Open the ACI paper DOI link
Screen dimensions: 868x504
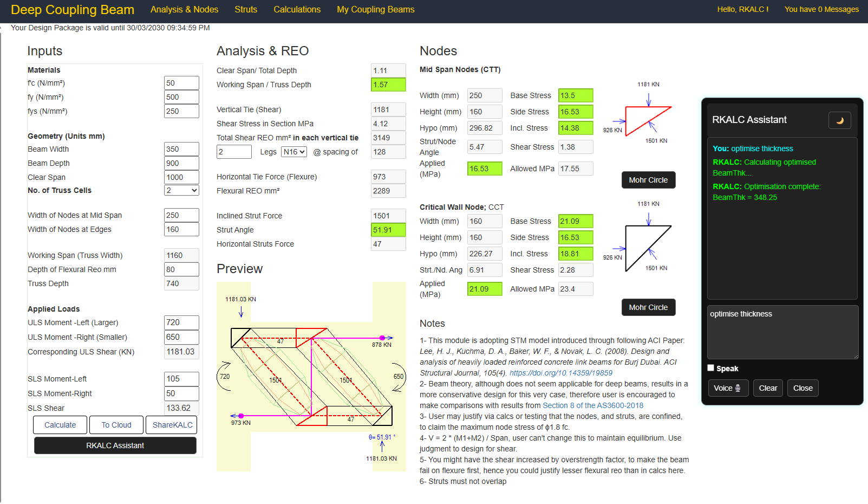click(x=561, y=373)
